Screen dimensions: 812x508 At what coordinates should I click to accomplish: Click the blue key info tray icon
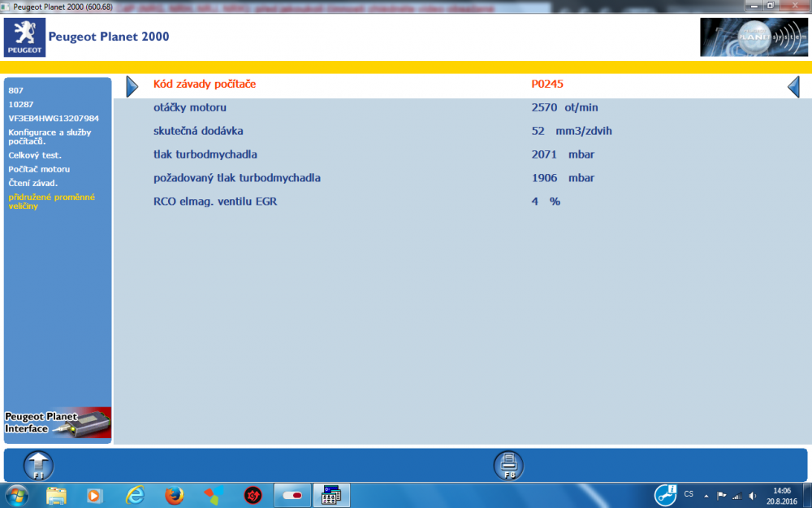[665, 495]
